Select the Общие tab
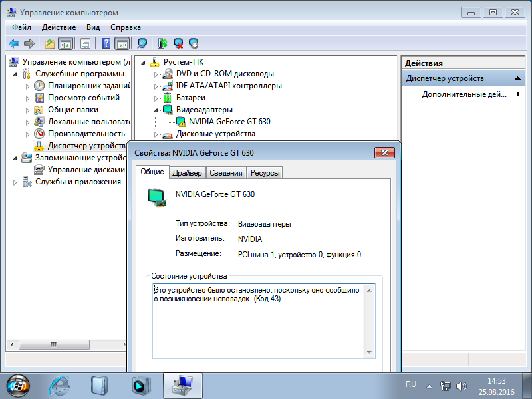Image resolution: width=532 pixels, height=399 pixels. pos(152,172)
